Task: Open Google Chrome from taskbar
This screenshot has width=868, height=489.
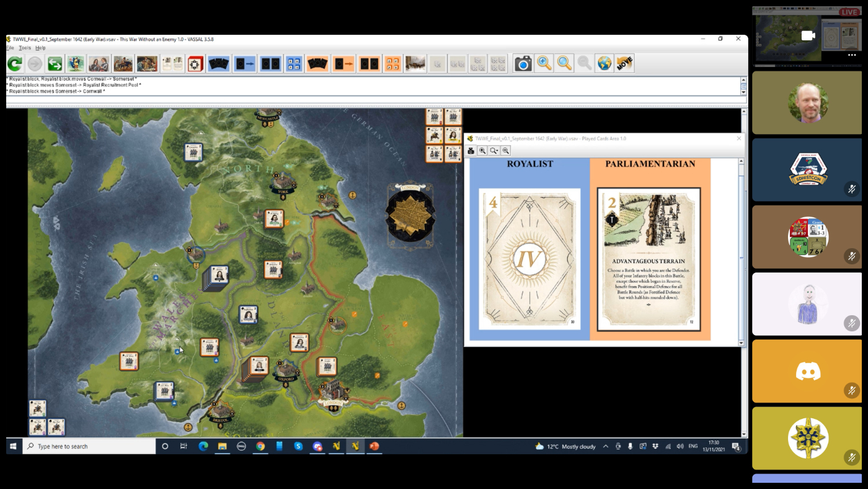Action: (260, 446)
